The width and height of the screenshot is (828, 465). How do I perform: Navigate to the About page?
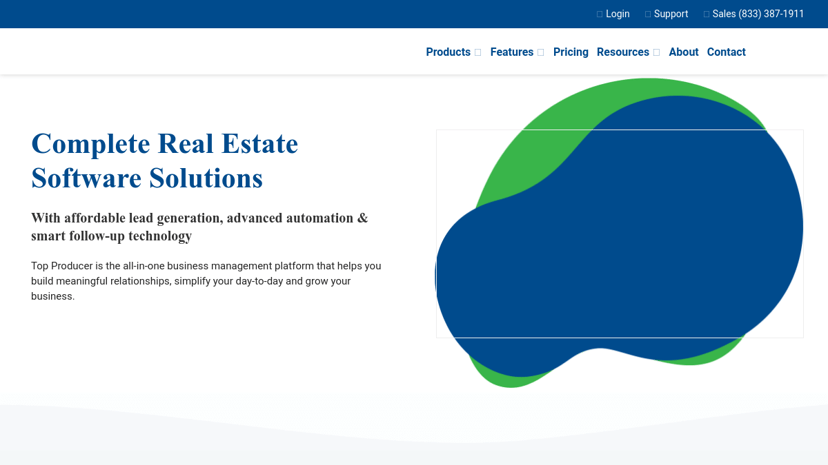click(683, 52)
